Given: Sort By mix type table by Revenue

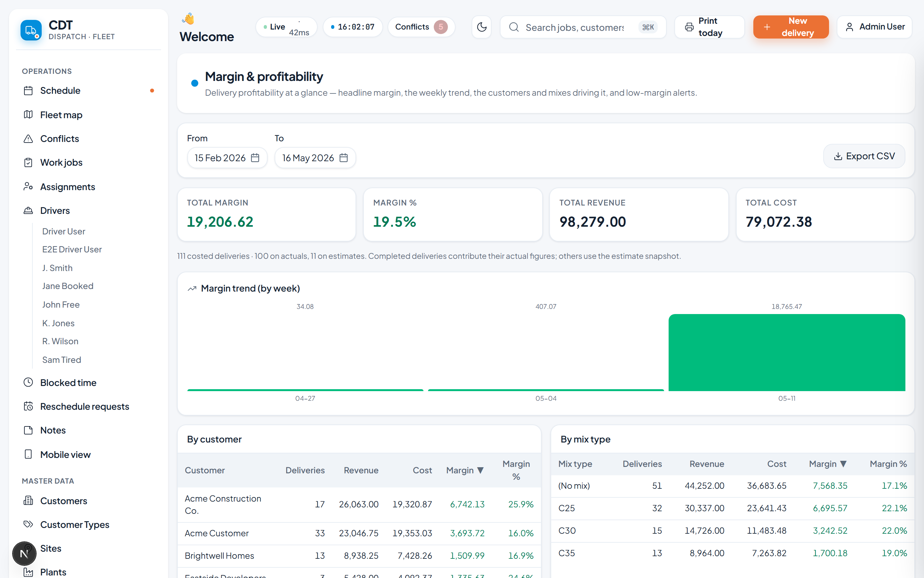Looking at the screenshot, I should point(707,464).
